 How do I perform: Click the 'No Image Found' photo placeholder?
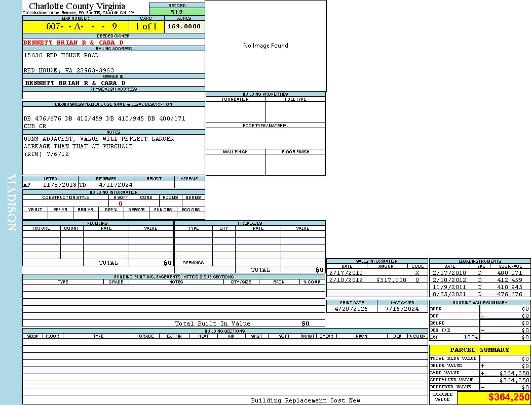[x=265, y=46]
